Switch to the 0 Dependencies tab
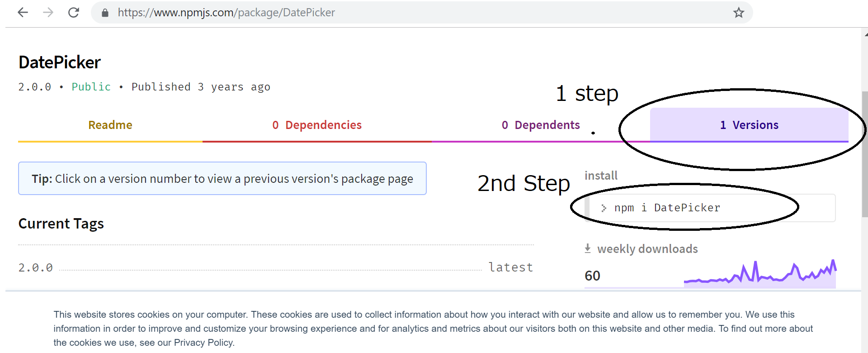This screenshot has height=353, width=868. click(317, 125)
